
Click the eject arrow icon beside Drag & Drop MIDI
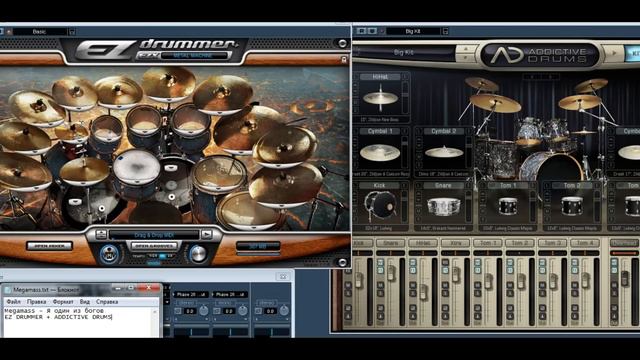(x=101, y=234)
